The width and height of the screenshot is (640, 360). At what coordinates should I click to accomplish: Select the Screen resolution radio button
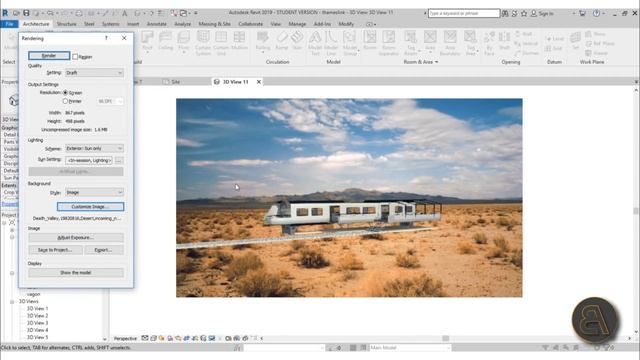coord(65,93)
